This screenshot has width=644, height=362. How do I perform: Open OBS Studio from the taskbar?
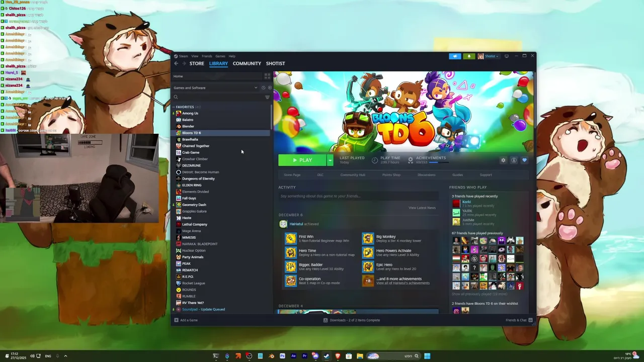[x=249, y=356]
